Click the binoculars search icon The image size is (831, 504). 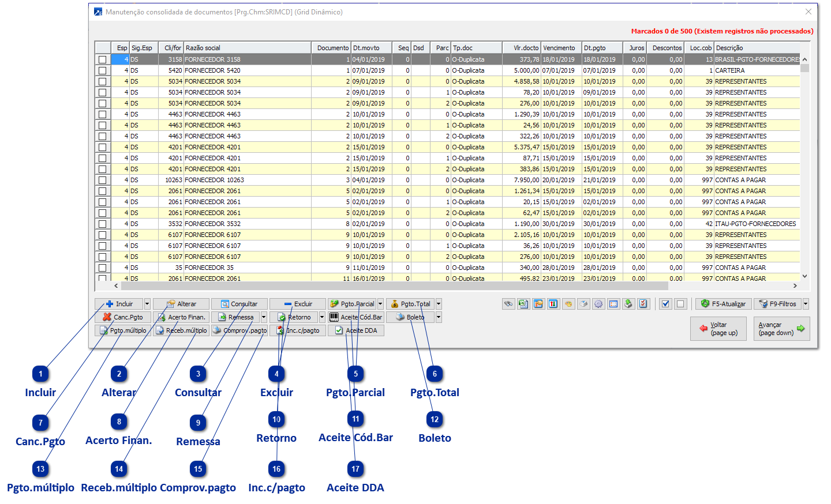(x=508, y=304)
